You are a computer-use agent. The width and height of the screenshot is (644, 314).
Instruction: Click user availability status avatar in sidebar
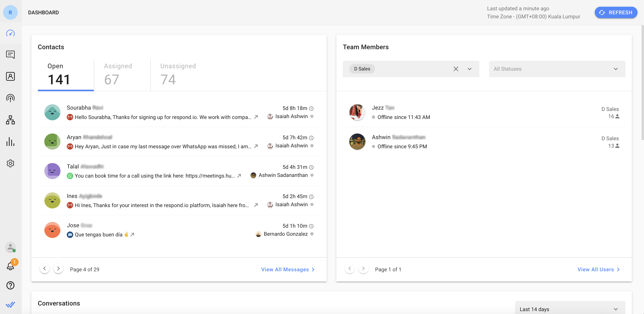(x=10, y=247)
